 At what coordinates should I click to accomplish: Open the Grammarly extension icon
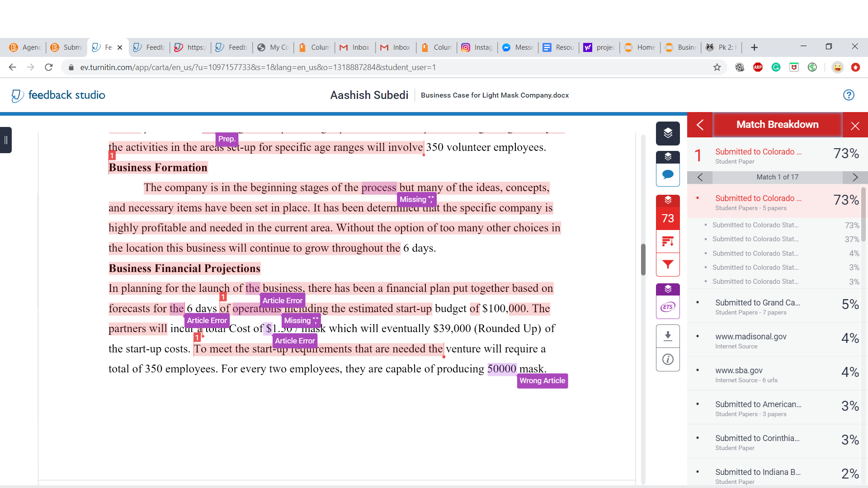coord(776,67)
